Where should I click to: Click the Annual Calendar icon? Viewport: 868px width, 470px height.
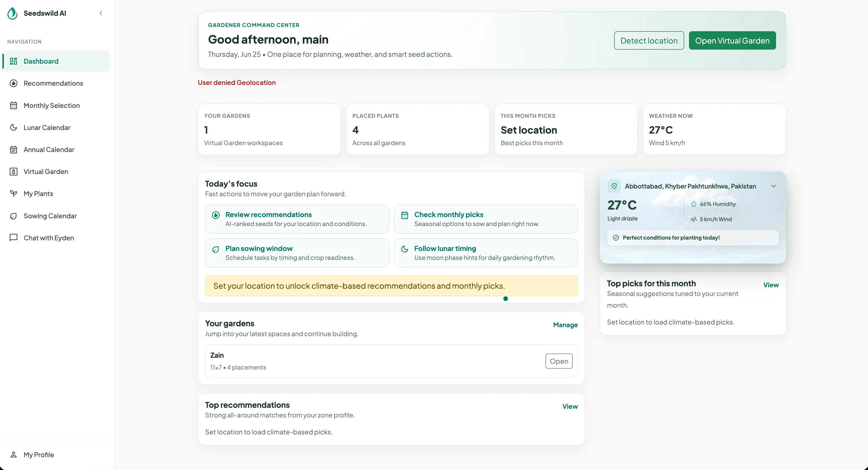[14, 149]
